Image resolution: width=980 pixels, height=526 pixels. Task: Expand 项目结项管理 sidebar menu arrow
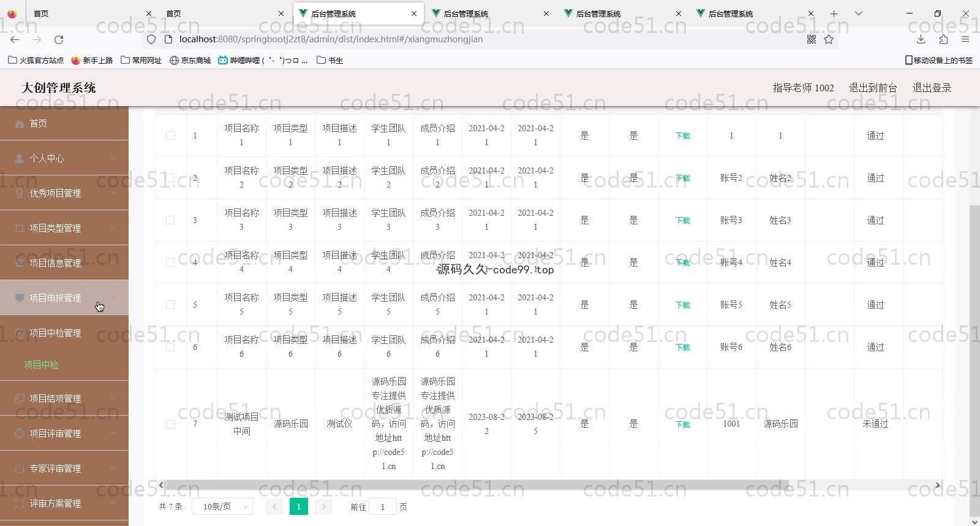[113, 398]
